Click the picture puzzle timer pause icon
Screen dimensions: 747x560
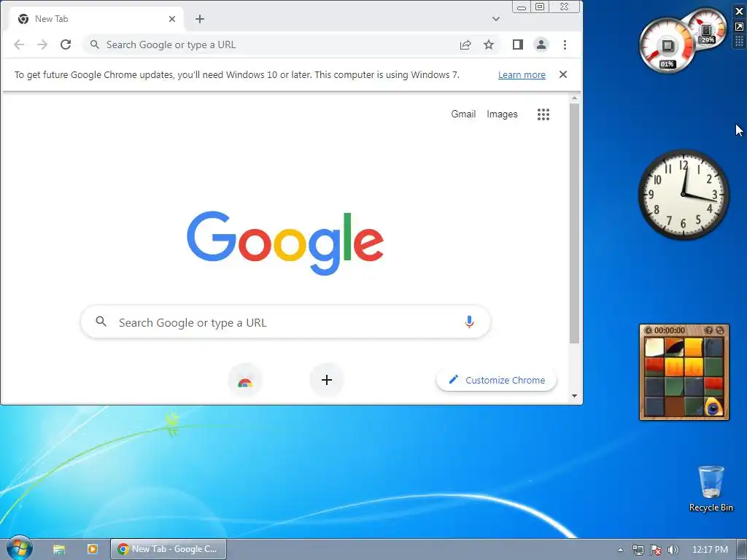(649, 330)
